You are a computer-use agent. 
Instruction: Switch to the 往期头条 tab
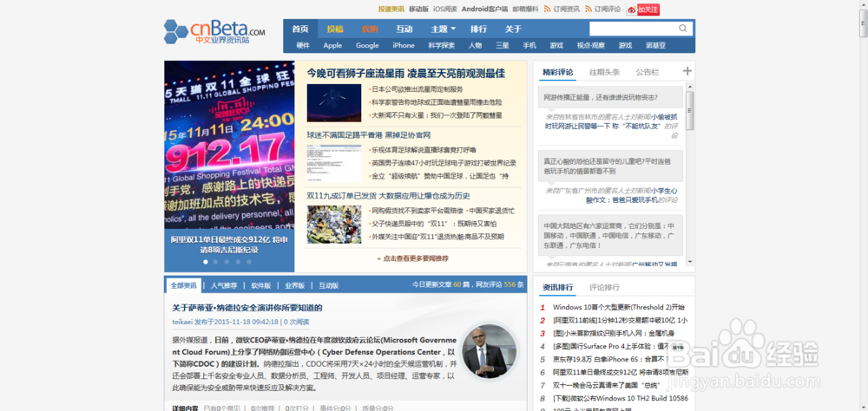[x=604, y=72]
